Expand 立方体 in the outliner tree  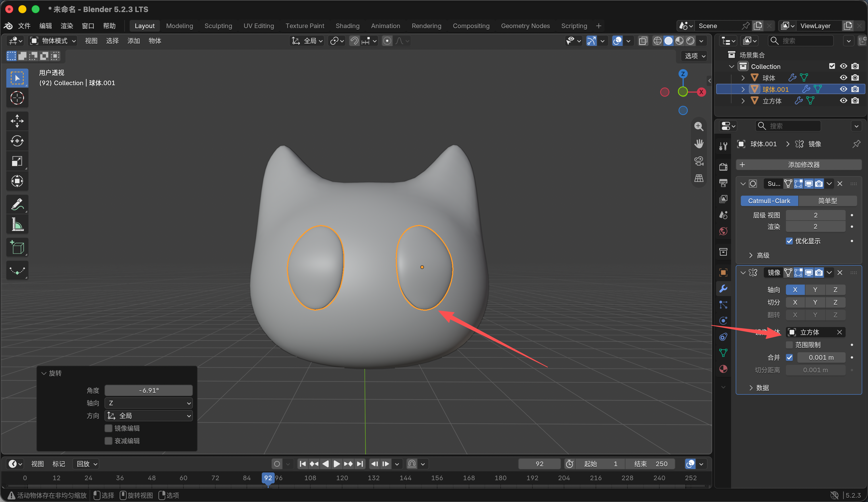point(743,101)
